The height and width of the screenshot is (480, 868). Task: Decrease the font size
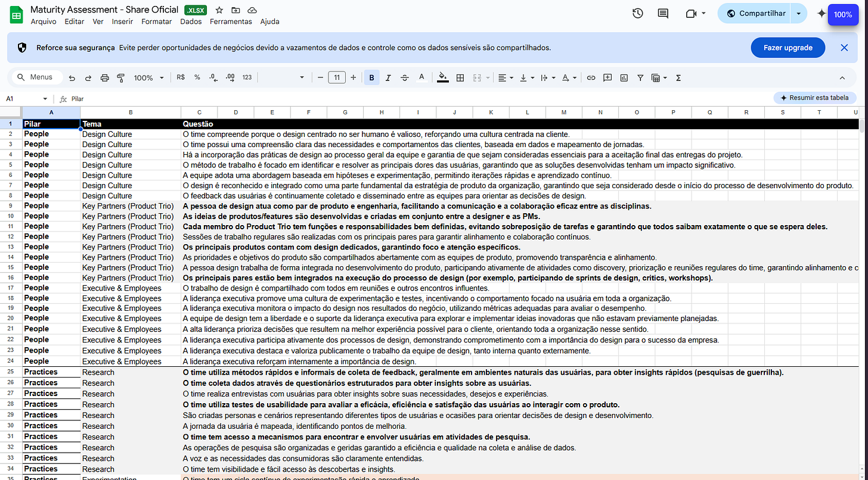pos(320,77)
